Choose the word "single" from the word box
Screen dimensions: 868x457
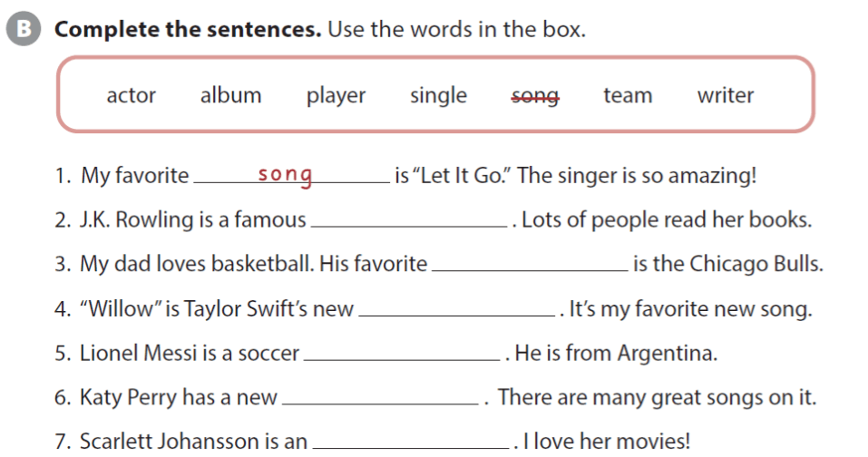(438, 95)
